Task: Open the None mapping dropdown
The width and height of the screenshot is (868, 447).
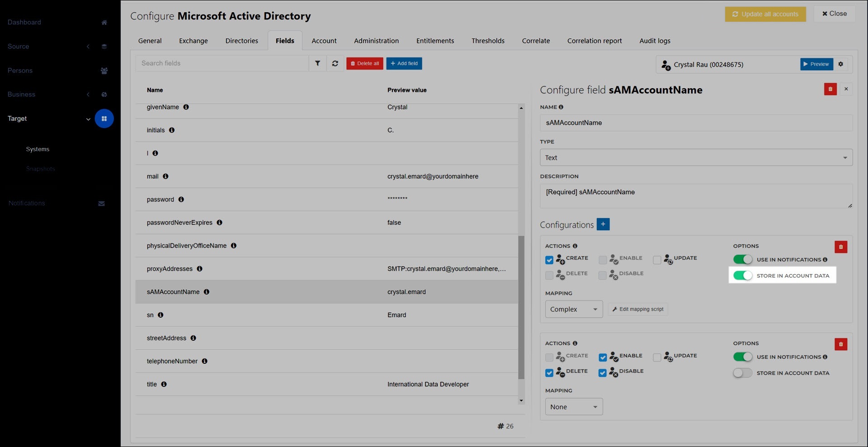Action: point(574,407)
